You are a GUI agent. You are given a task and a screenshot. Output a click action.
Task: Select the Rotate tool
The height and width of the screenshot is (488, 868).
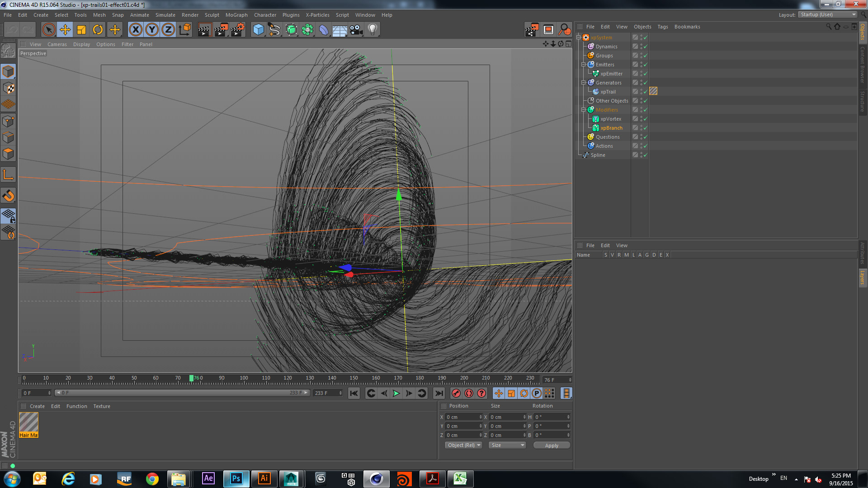click(x=98, y=30)
